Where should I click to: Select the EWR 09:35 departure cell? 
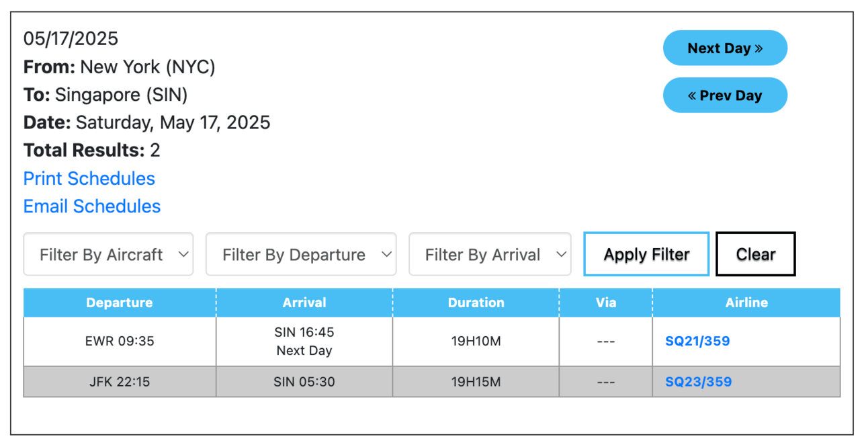point(120,341)
